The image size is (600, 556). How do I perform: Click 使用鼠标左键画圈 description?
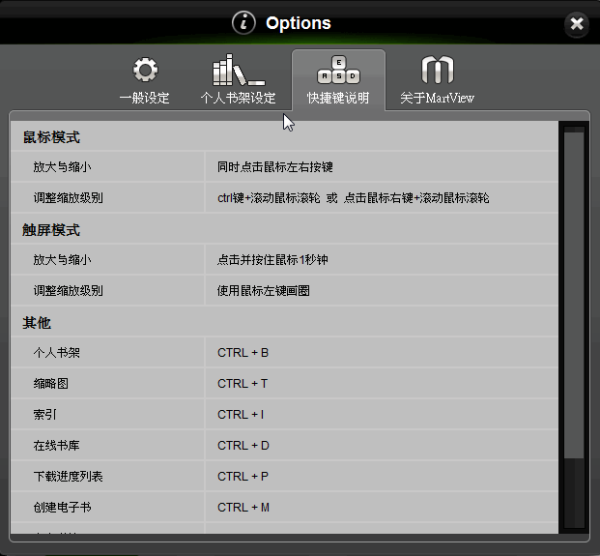263,291
